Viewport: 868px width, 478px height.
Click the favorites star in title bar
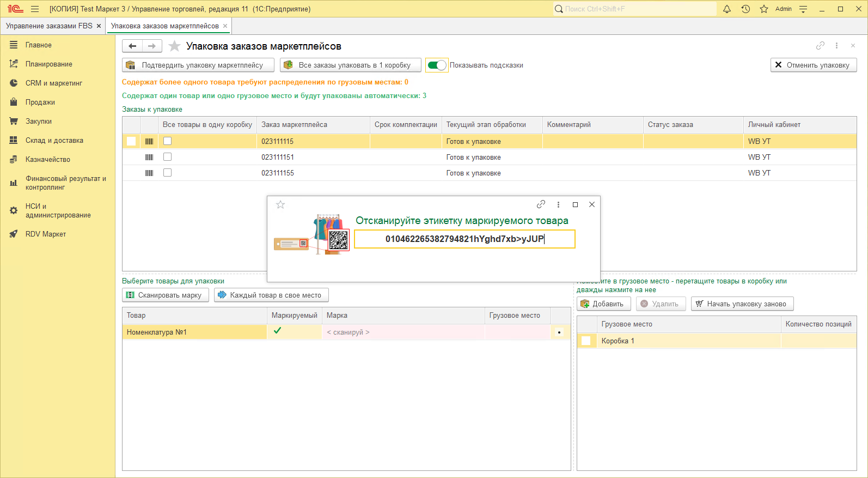pos(764,9)
